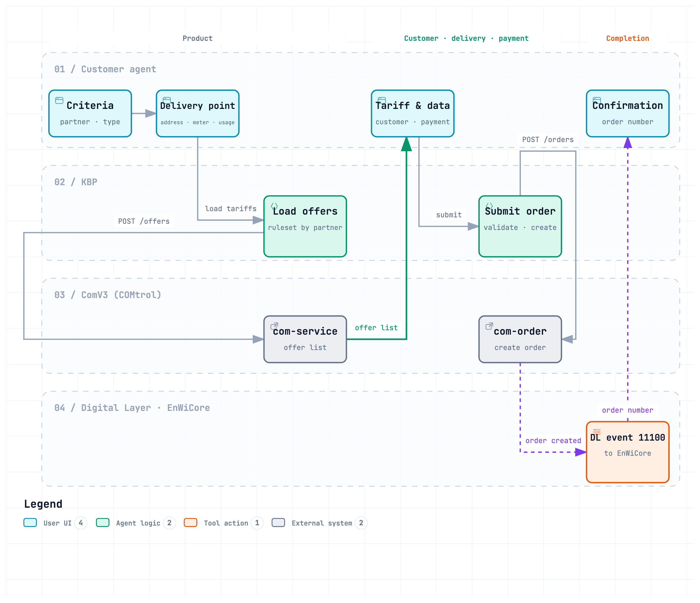The image size is (700, 603).
Task: Select the com-service node title
Action: click(x=305, y=331)
